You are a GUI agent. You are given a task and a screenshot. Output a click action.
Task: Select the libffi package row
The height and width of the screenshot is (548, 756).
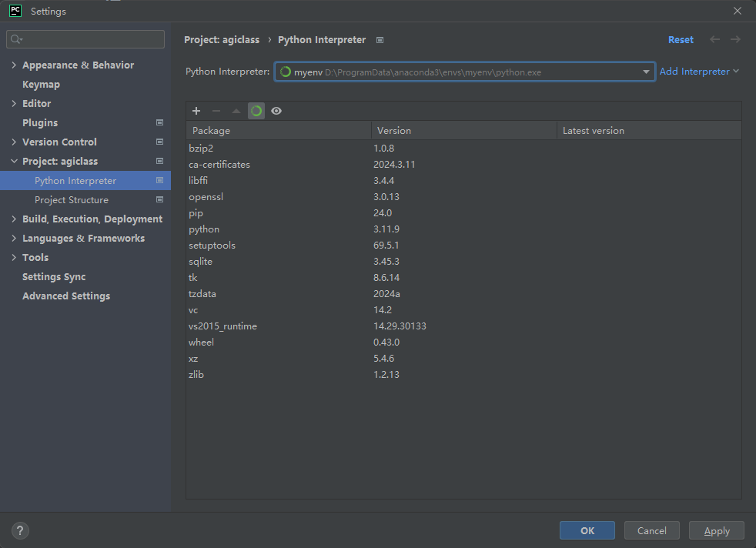[x=463, y=180]
